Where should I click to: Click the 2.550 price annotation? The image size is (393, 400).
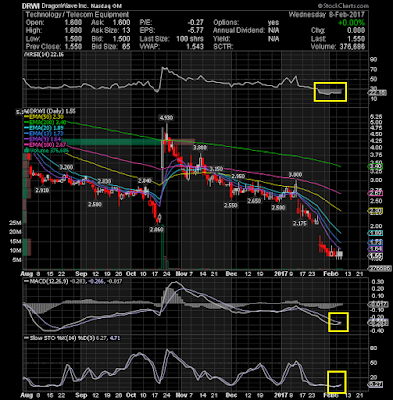click(231, 205)
